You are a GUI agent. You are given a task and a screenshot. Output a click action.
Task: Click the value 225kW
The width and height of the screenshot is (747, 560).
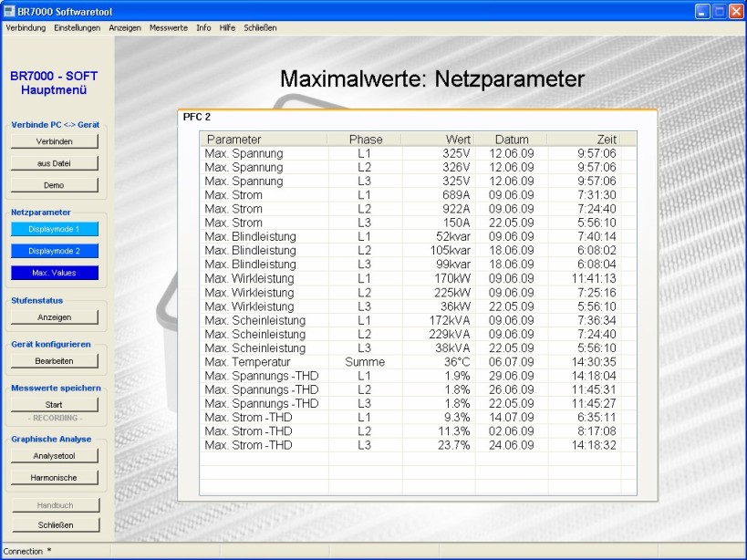click(x=452, y=293)
